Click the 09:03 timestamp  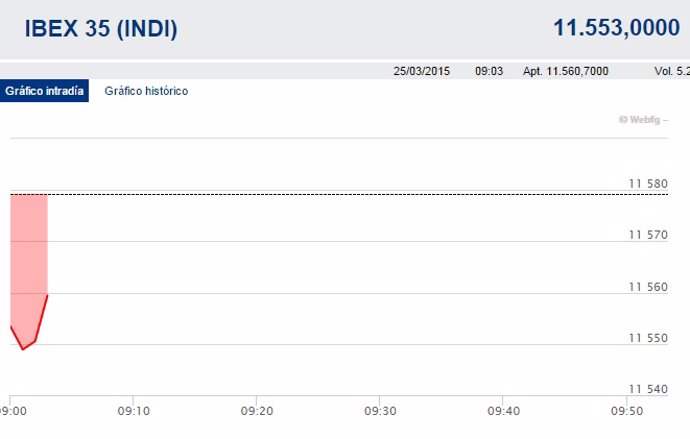[489, 71]
